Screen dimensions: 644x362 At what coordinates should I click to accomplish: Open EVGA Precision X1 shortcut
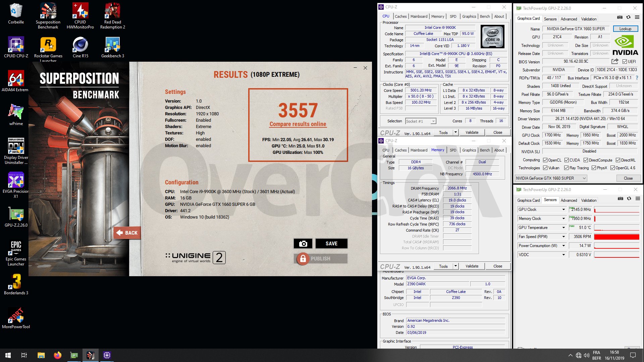[16, 185]
